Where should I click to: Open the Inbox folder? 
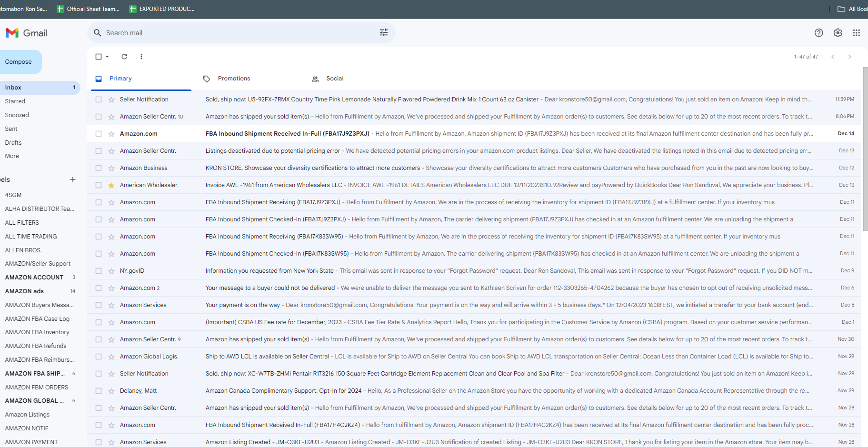point(40,88)
